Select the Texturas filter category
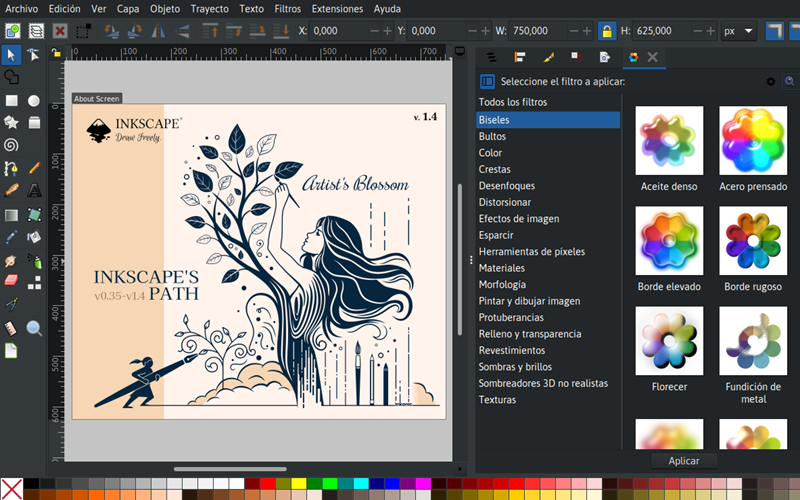The height and width of the screenshot is (500, 800). pyautogui.click(x=548, y=400)
